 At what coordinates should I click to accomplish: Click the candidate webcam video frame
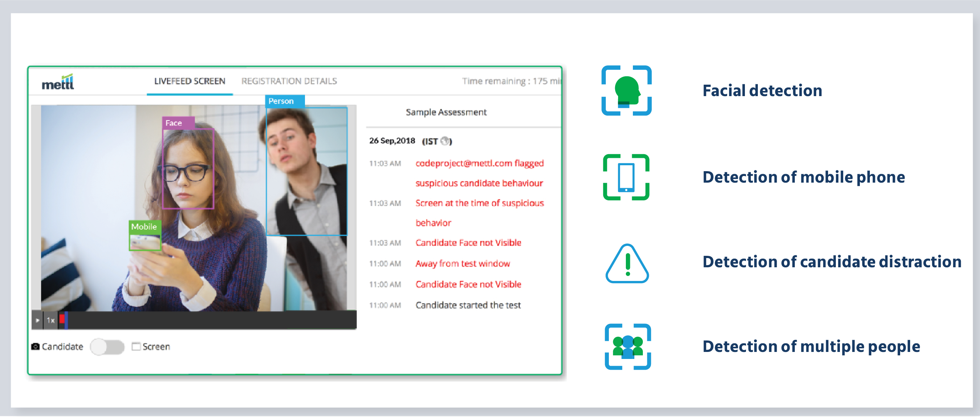coord(194,208)
